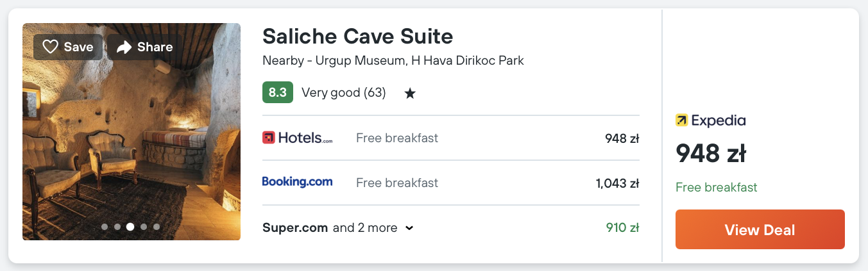Open the Saliche Cave Suite title link
The width and height of the screenshot is (868, 271).
tap(357, 36)
